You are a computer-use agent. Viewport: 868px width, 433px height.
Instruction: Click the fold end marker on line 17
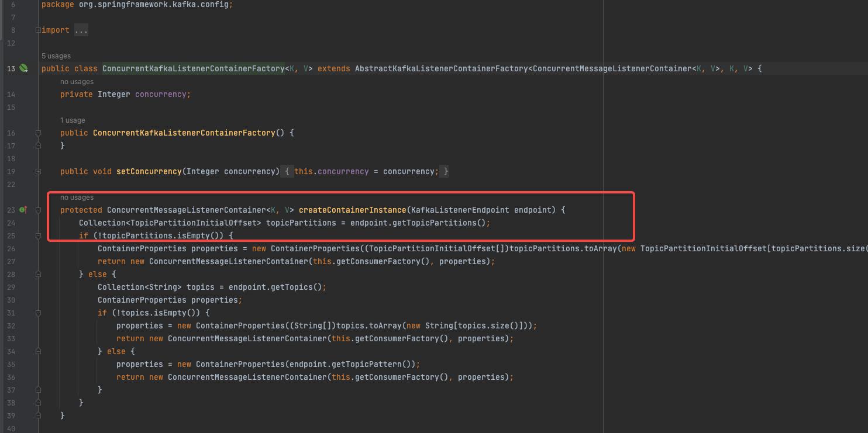tap(38, 146)
